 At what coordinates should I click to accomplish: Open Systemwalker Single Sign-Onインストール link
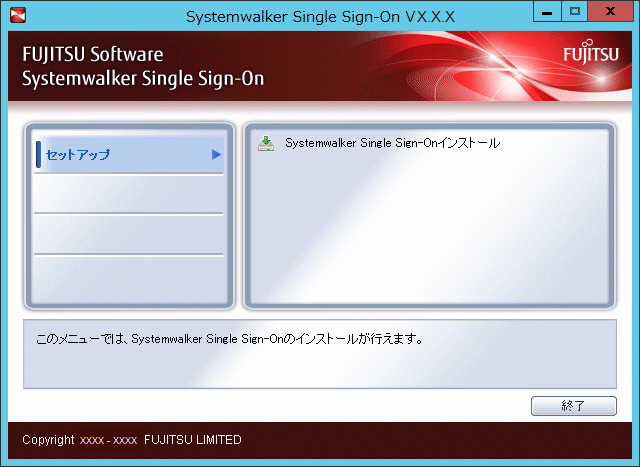click(392, 143)
